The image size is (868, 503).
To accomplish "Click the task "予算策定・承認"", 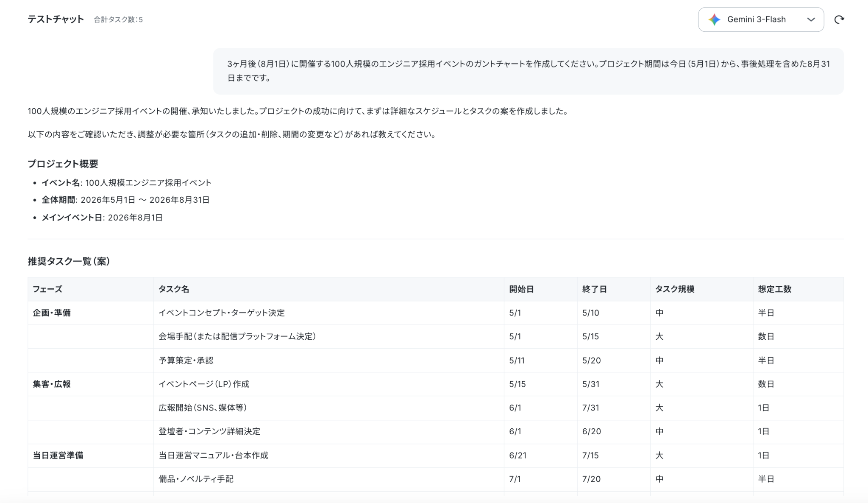I will point(186,360).
